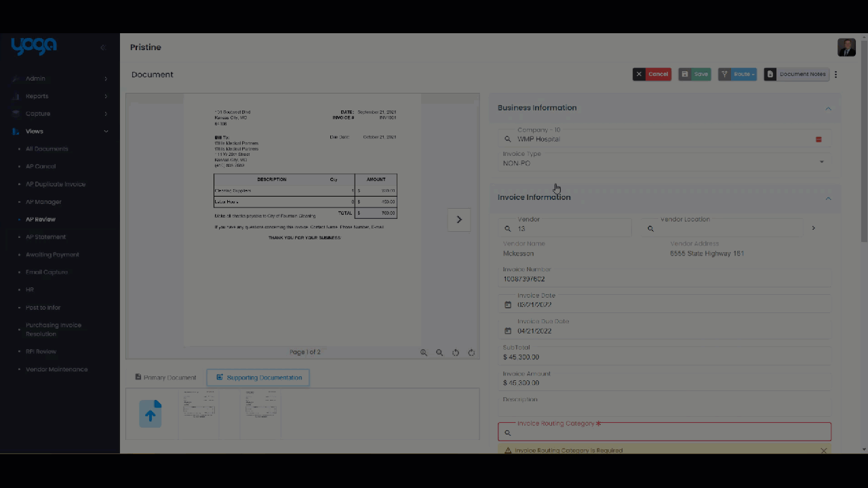This screenshot has width=868, height=488.
Task: Open Document Notes
Action: pos(796,75)
